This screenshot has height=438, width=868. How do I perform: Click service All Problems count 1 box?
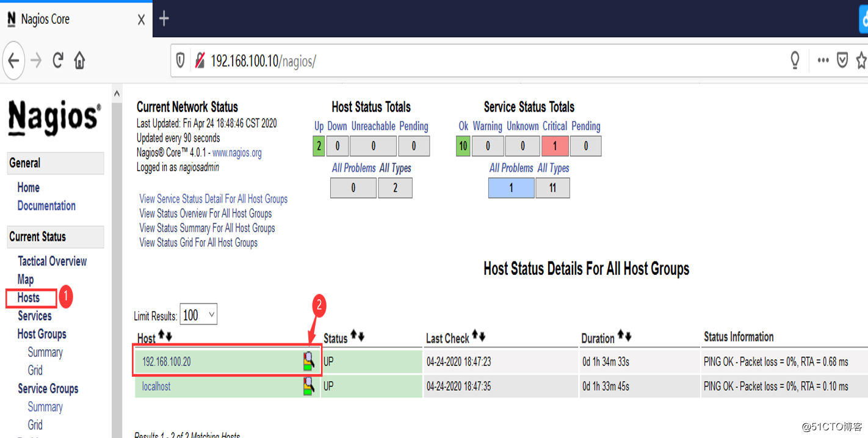511,188
